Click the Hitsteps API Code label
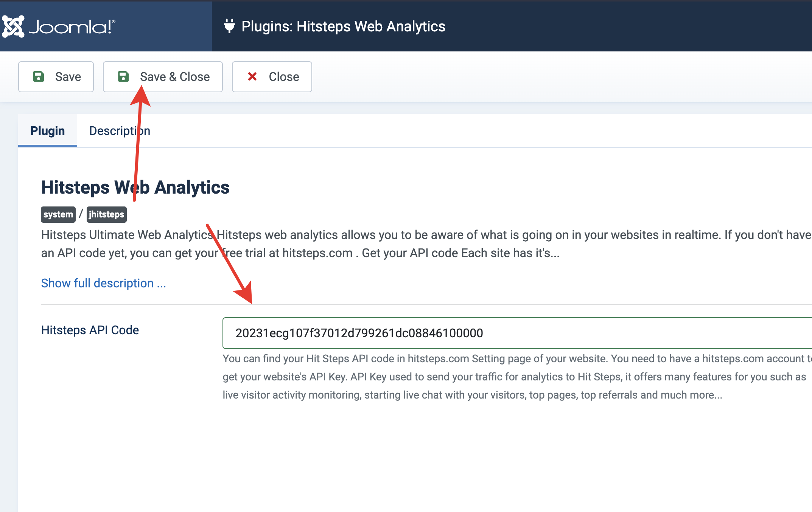The height and width of the screenshot is (512, 812). coord(90,330)
